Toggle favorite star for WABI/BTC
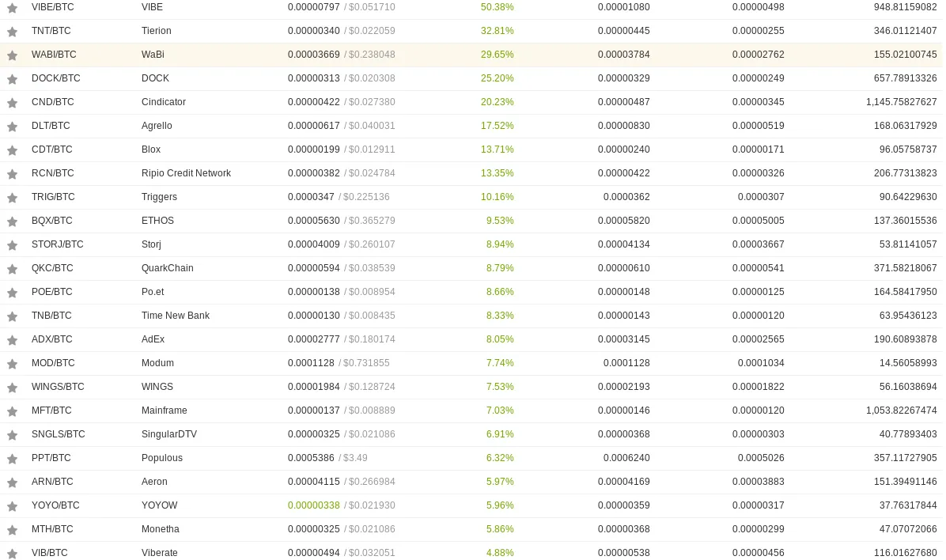The image size is (946, 560). 12,55
